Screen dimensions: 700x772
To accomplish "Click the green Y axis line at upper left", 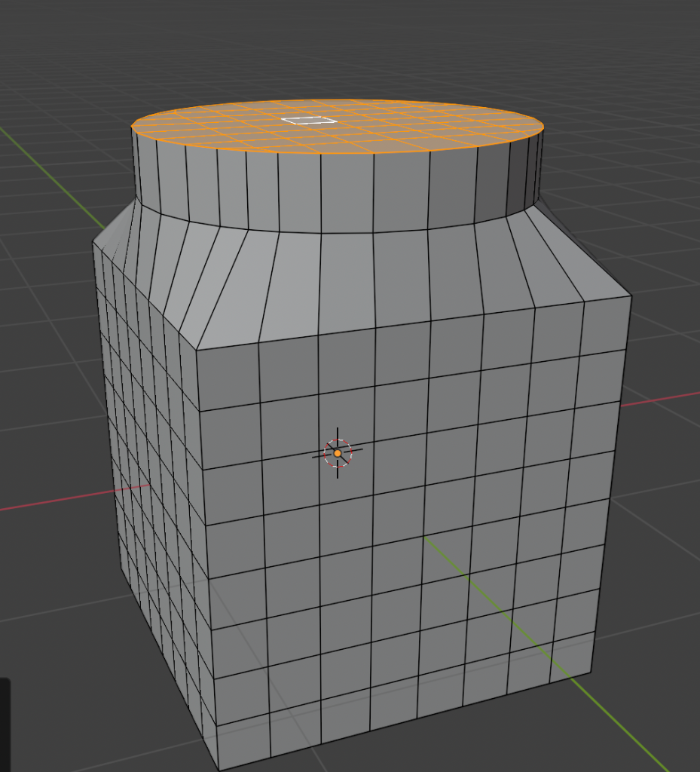I will coord(45,167).
